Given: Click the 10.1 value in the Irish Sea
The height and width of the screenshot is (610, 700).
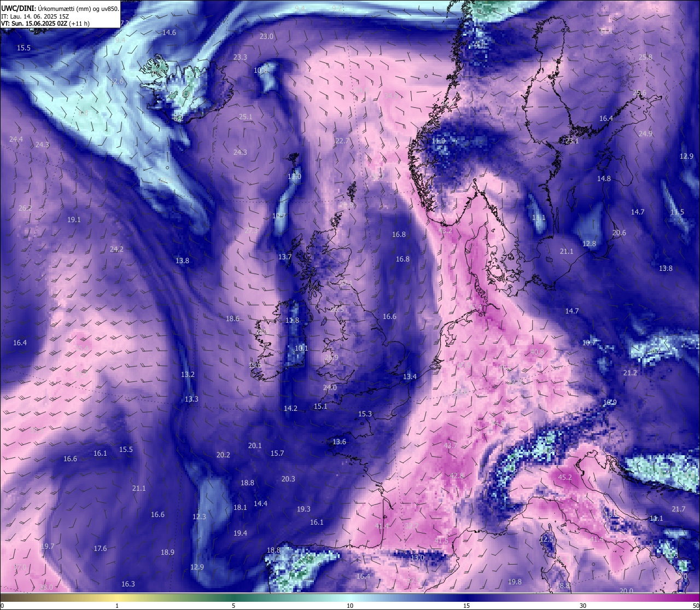Looking at the screenshot, I should point(301,348).
